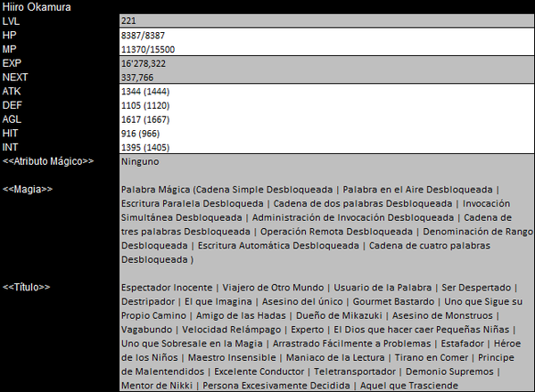Click the HIT value 916 (966)
Image resolution: width=535 pixels, height=392 pixels.
(140, 134)
